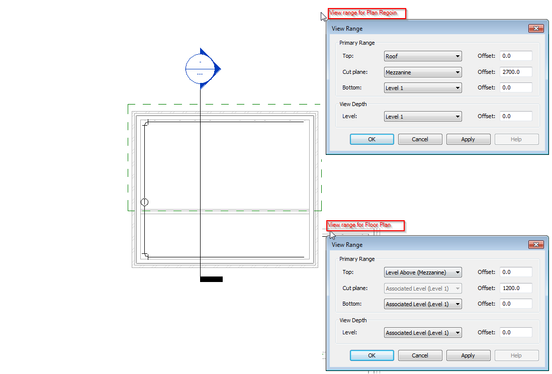Open Bottom dropdown in Plan Region View Range dialog

[x=422, y=88]
